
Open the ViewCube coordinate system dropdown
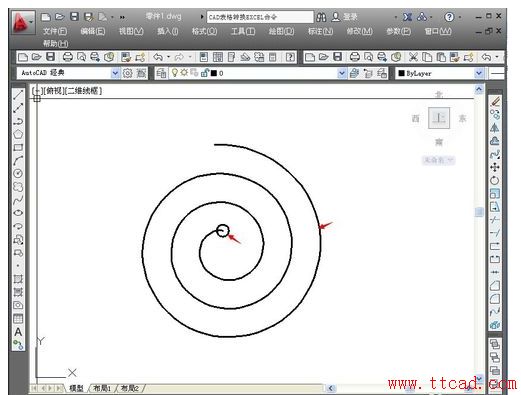pyautogui.click(x=438, y=160)
